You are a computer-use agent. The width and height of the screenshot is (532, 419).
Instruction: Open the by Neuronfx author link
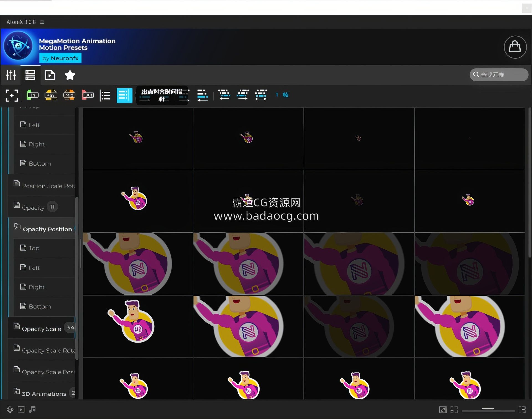[60, 58]
